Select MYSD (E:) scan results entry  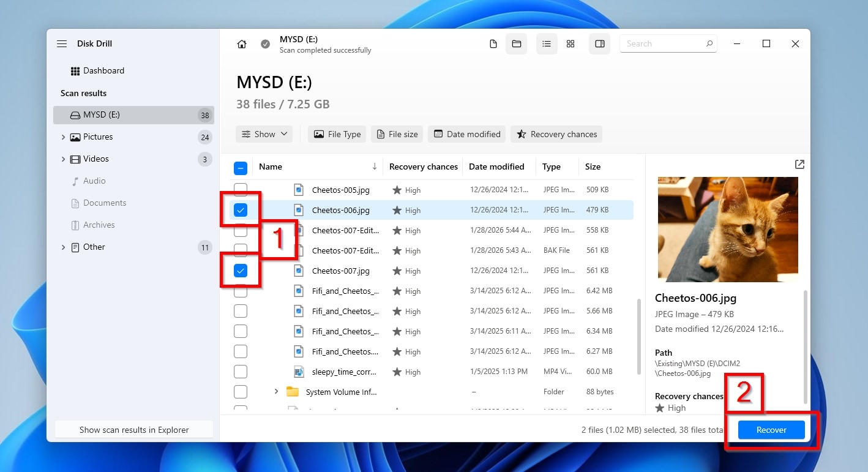pos(133,115)
